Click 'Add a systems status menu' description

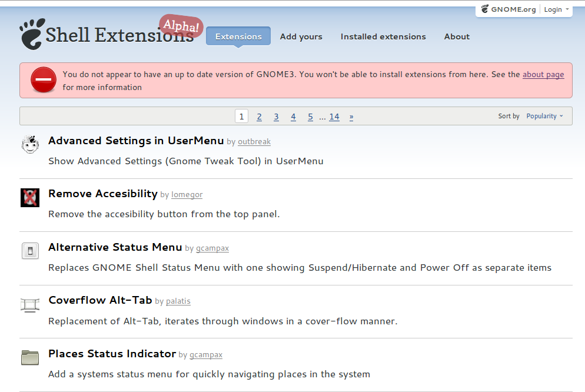[x=210, y=374]
